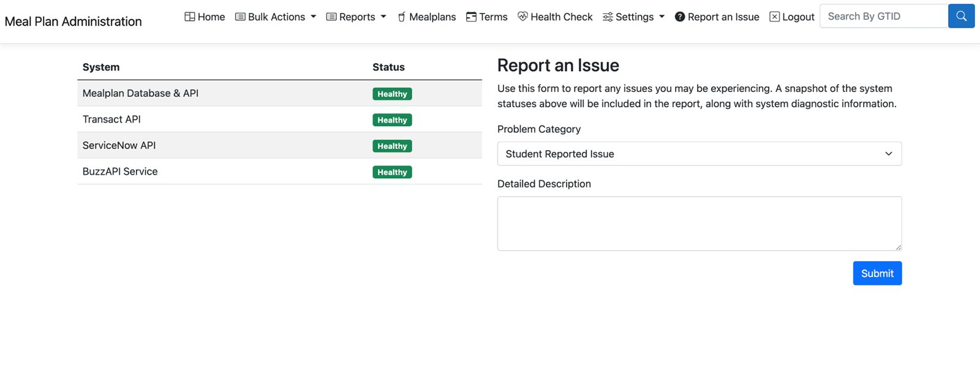Image resolution: width=980 pixels, height=386 pixels.
Task: Click the Meal Plan Administration brand title
Action: coord(73,21)
